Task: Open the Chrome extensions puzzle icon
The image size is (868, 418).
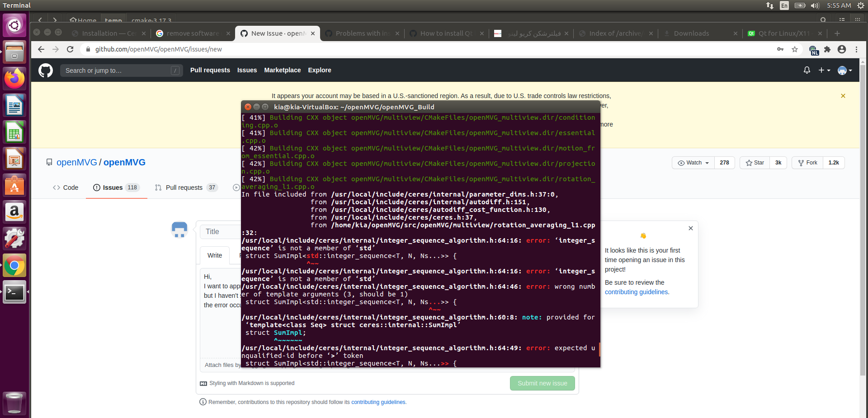Action: point(828,49)
